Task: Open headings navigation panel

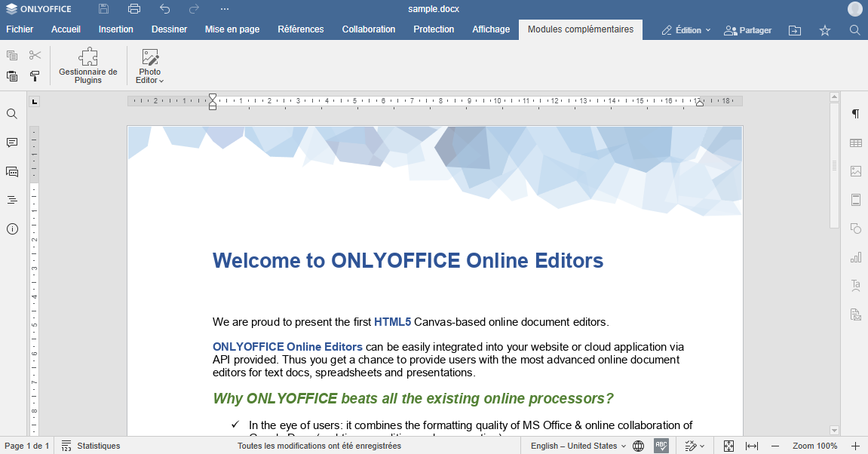Action: (x=12, y=200)
